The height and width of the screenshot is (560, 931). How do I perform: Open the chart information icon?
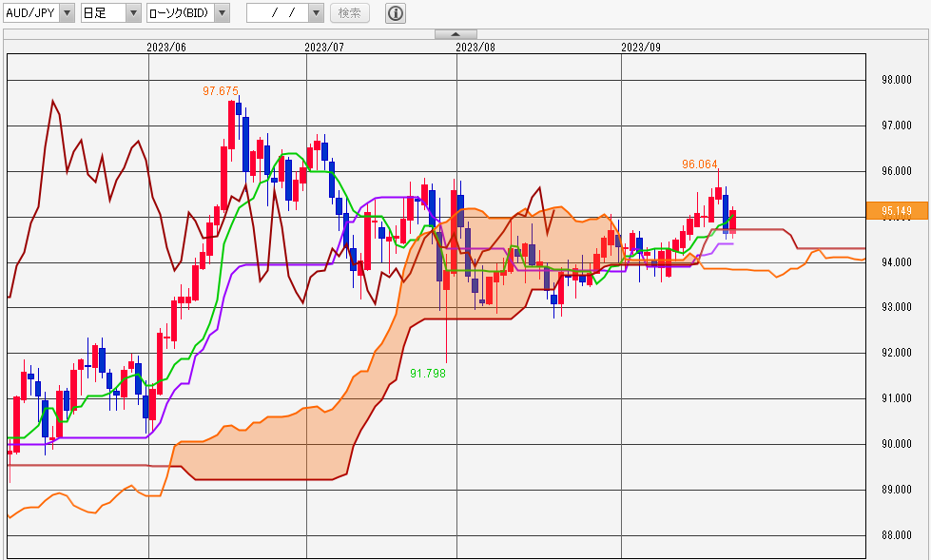pos(396,13)
